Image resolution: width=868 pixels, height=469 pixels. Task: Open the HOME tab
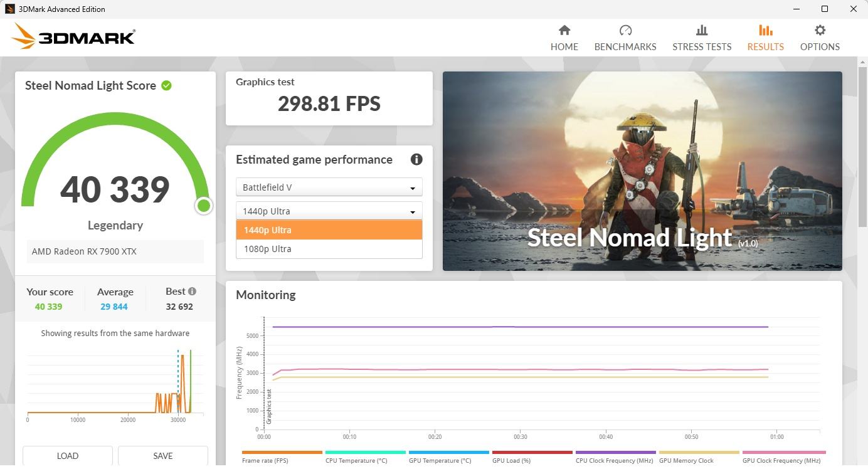point(564,38)
